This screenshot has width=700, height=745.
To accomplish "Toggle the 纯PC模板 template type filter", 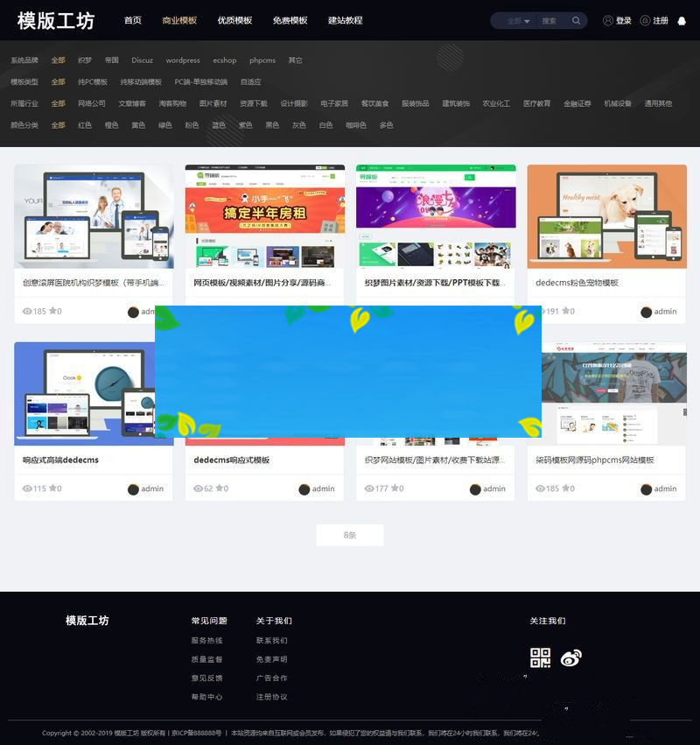I will pyautogui.click(x=94, y=82).
